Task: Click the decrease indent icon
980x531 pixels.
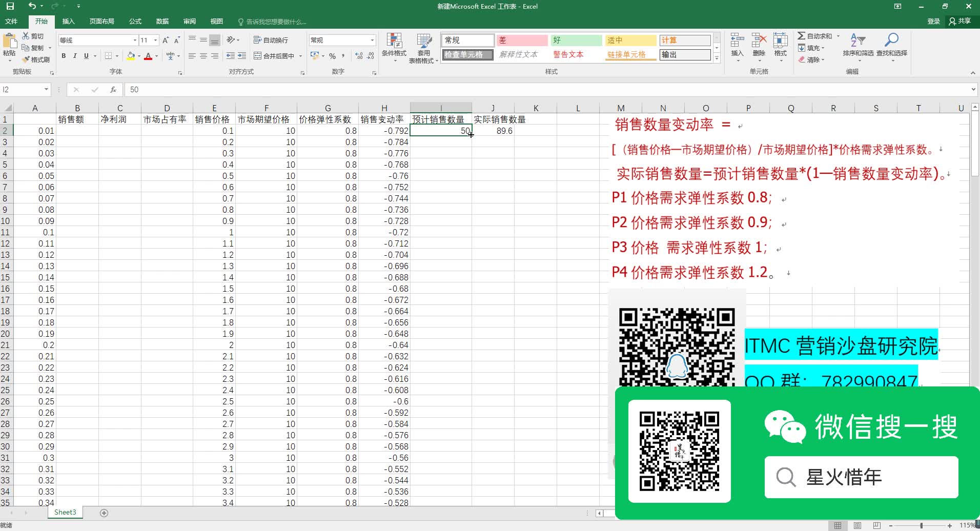Action: pos(231,56)
